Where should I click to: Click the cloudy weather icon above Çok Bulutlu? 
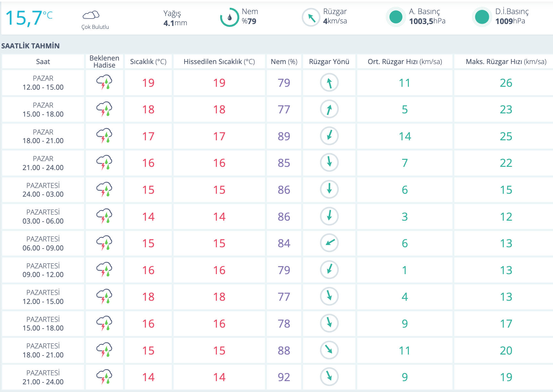91,15
